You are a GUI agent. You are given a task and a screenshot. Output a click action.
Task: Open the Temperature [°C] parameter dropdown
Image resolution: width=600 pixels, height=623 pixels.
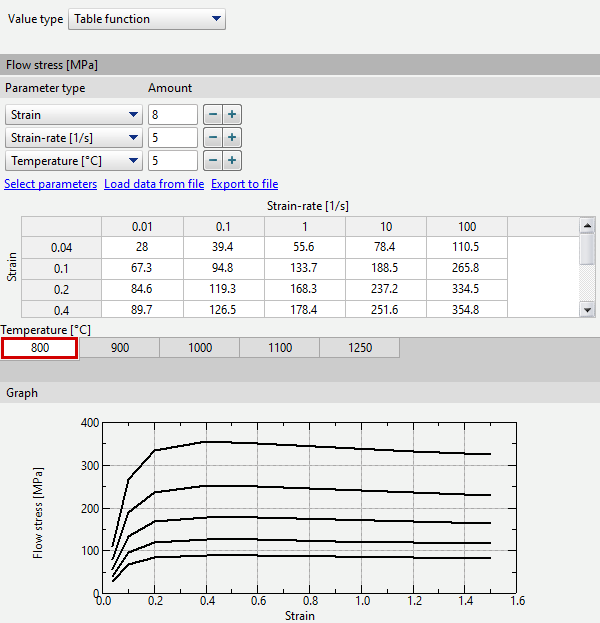pyautogui.click(x=73, y=161)
